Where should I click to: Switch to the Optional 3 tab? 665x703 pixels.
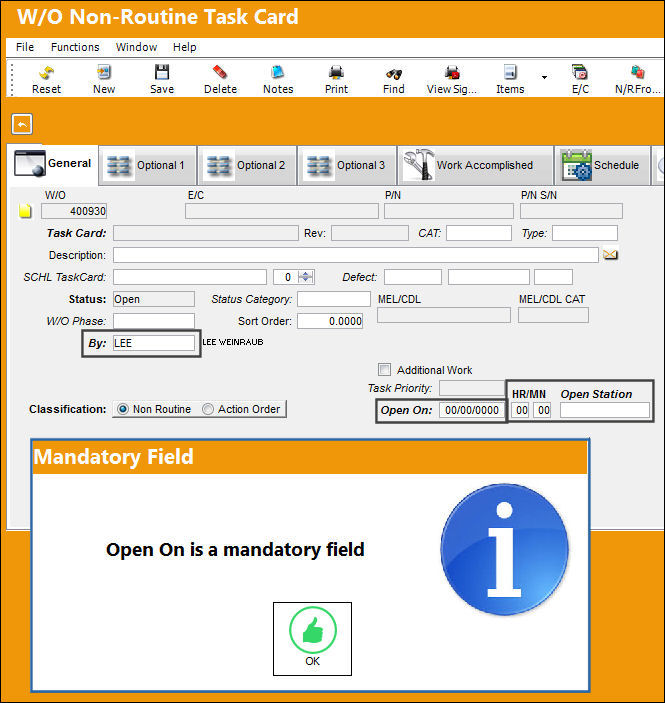(x=348, y=165)
